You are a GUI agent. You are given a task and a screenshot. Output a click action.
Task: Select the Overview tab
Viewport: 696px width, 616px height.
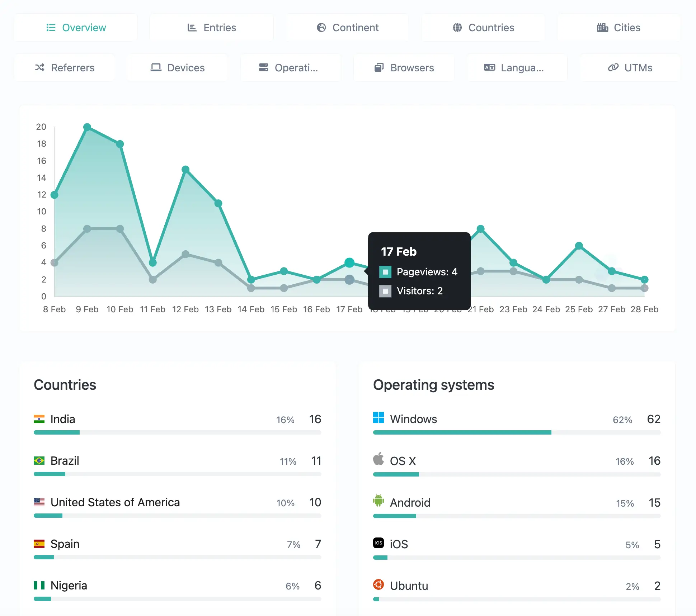tap(76, 27)
